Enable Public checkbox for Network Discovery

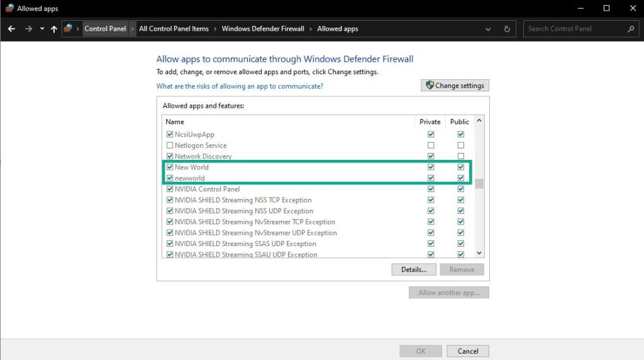(461, 156)
